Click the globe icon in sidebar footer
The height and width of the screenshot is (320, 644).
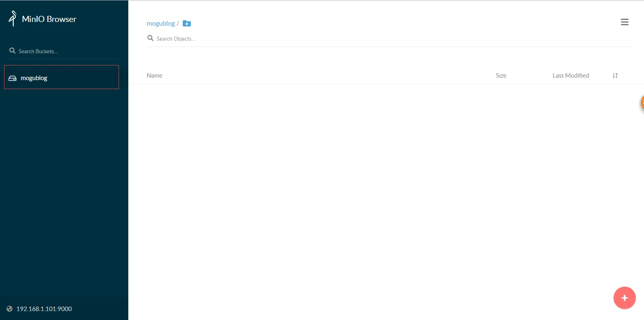tap(10, 309)
